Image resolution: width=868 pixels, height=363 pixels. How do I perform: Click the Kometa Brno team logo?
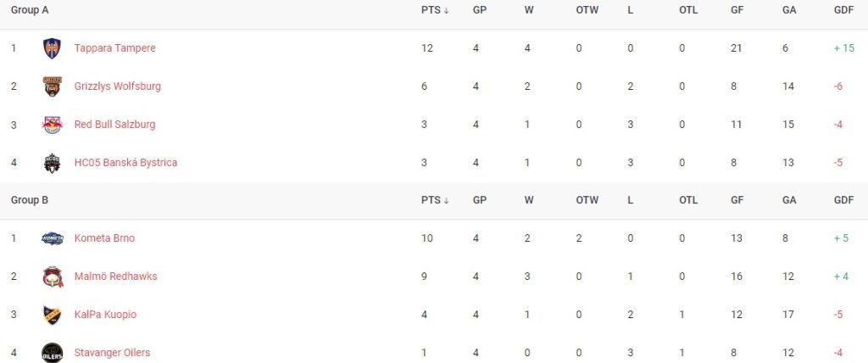(x=52, y=238)
